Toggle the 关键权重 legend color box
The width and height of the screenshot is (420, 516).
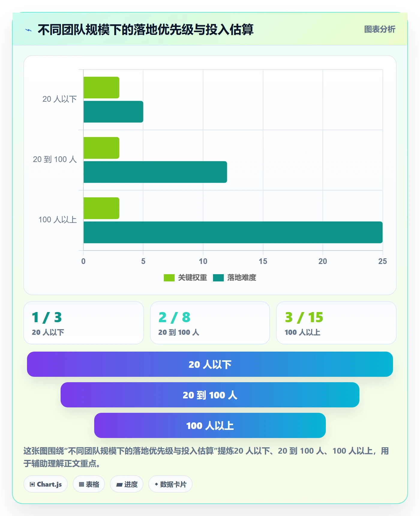point(169,278)
